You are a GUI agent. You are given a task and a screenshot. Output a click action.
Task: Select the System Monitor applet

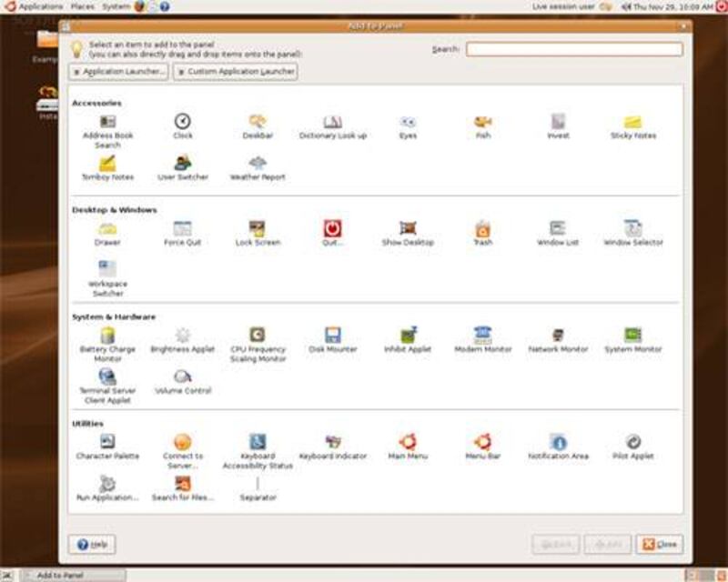632,336
